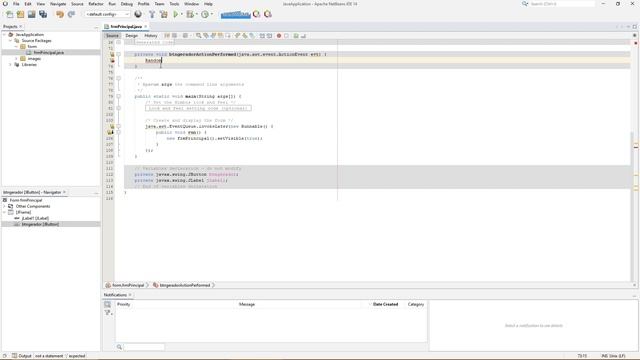This screenshot has height=360, width=640.
Task: Click the red Start Macro Recording icon
Action: pyautogui.click(x=279, y=36)
